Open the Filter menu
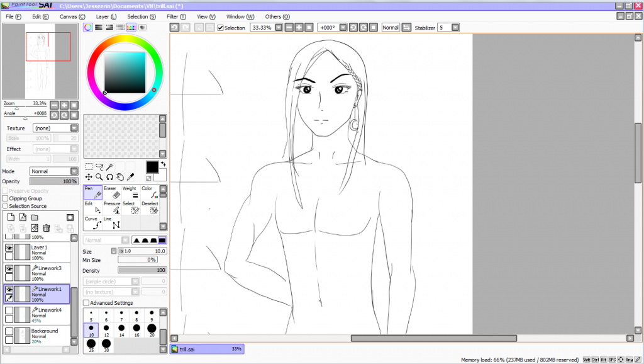The height and width of the screenshot is (364, 644). coord(176,16)
